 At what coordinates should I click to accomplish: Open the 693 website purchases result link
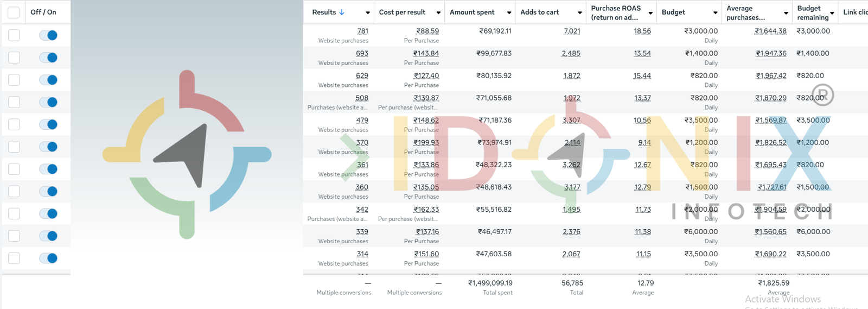(362, 54)
